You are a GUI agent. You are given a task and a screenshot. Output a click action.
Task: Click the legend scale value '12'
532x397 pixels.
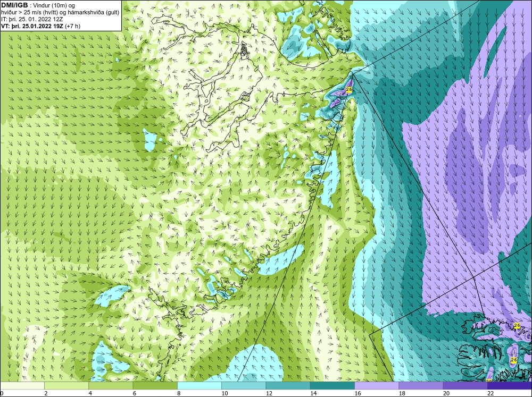(269, 393)
